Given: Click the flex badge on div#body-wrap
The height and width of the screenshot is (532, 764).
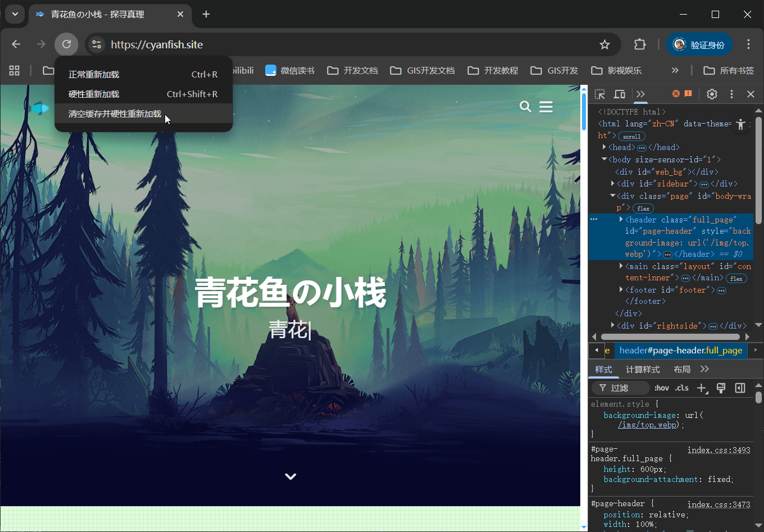Looking at the screenshot, I should pos(643,208).
